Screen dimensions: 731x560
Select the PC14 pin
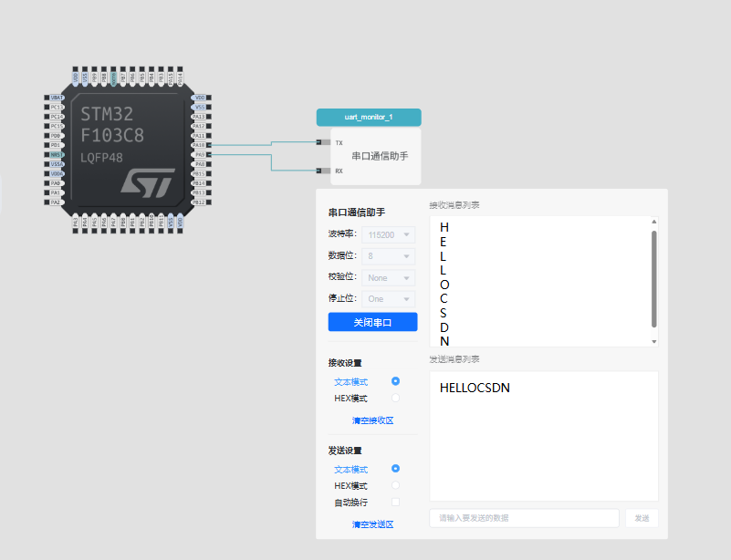[54, 117]
